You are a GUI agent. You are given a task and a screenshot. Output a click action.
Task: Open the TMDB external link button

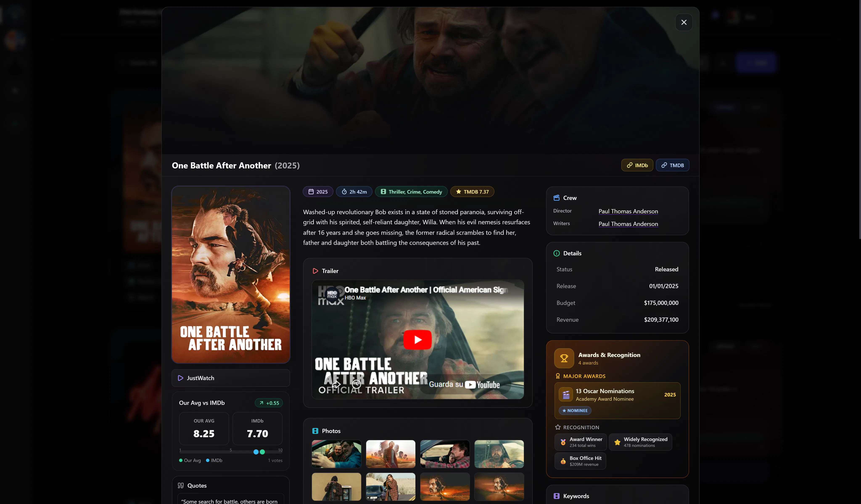click(672, 165)
